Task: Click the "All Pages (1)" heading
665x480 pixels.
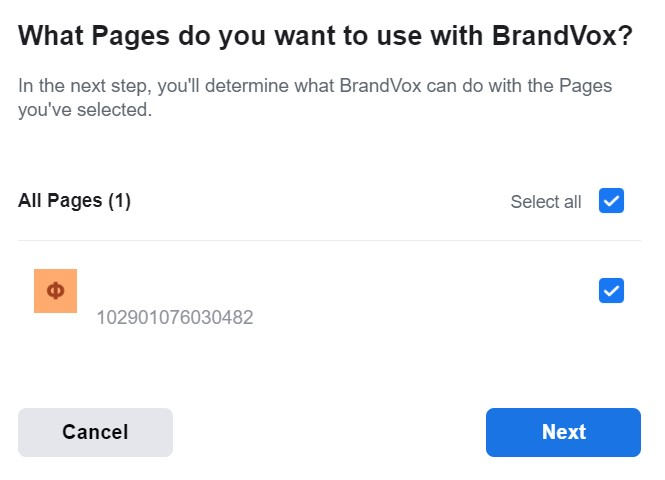Action: 74,200
